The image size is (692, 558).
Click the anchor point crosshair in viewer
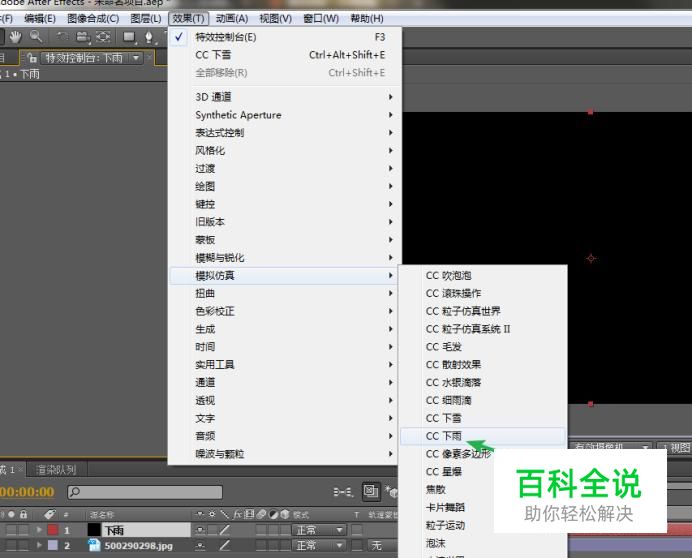point(591,258)
